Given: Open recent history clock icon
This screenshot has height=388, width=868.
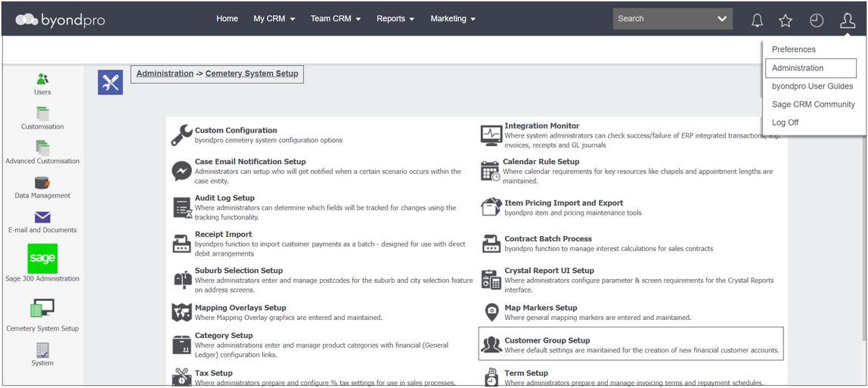Looking at the screenshot, I should click(817, 20).
